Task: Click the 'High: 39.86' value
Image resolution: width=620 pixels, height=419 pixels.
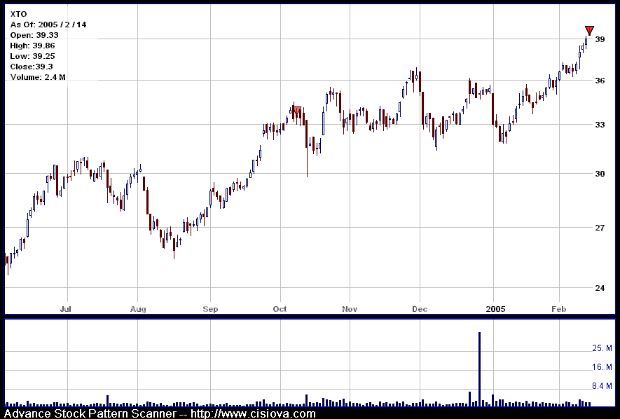Action: 33,45
